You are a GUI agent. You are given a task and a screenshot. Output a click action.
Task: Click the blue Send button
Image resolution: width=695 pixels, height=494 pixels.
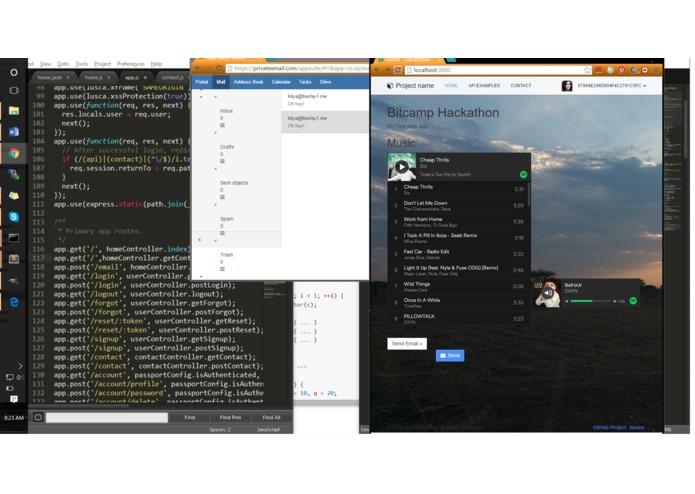pyautogui.click(x=450, y=355)
